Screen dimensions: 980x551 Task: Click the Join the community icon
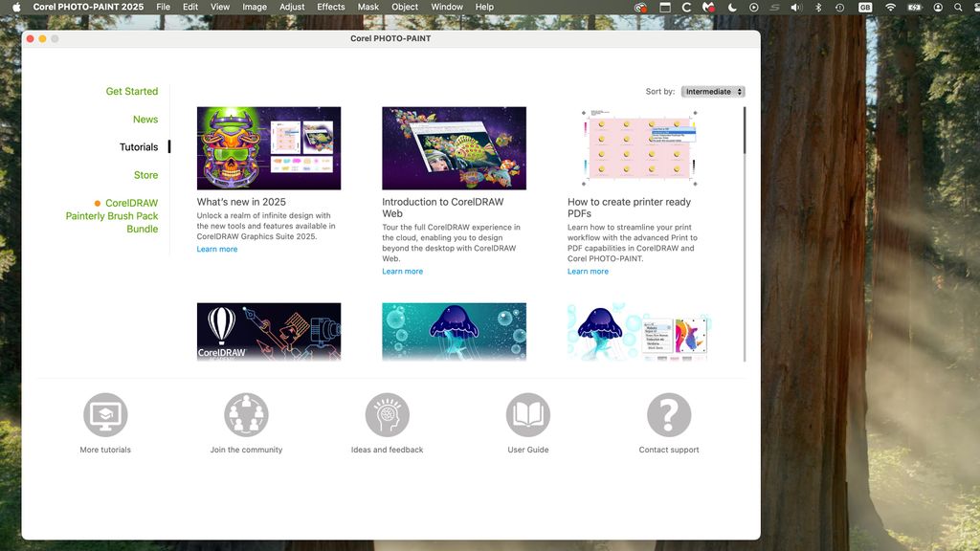246,411
